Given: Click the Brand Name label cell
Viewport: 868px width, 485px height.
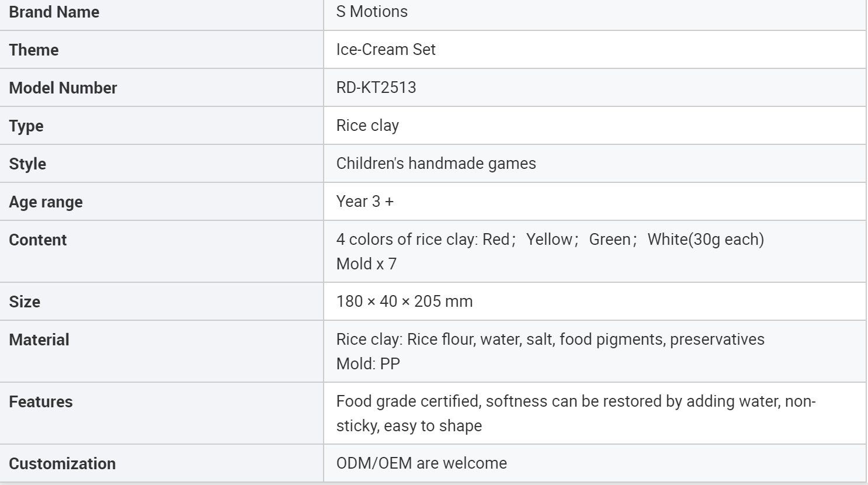Looking at the screenshot, I should 54,12.
